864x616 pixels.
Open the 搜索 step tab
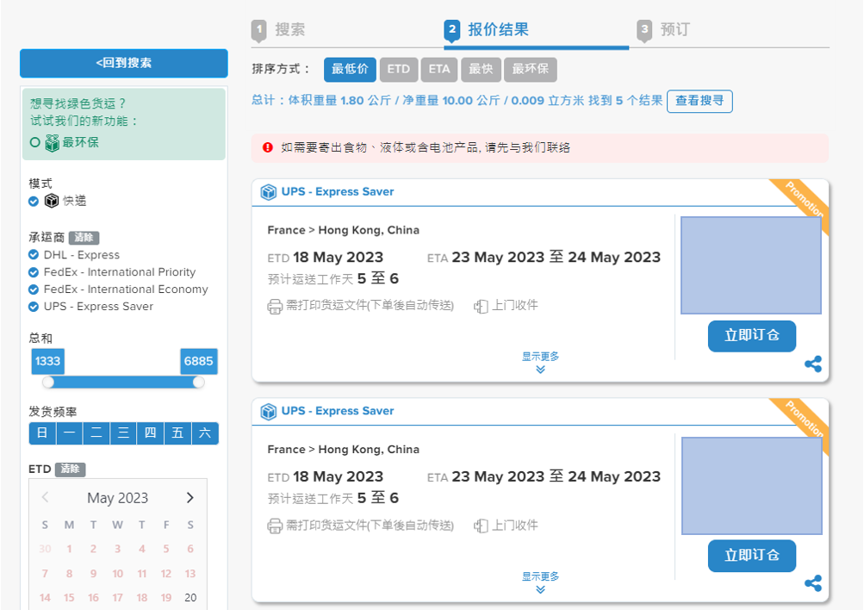point(289,30)
